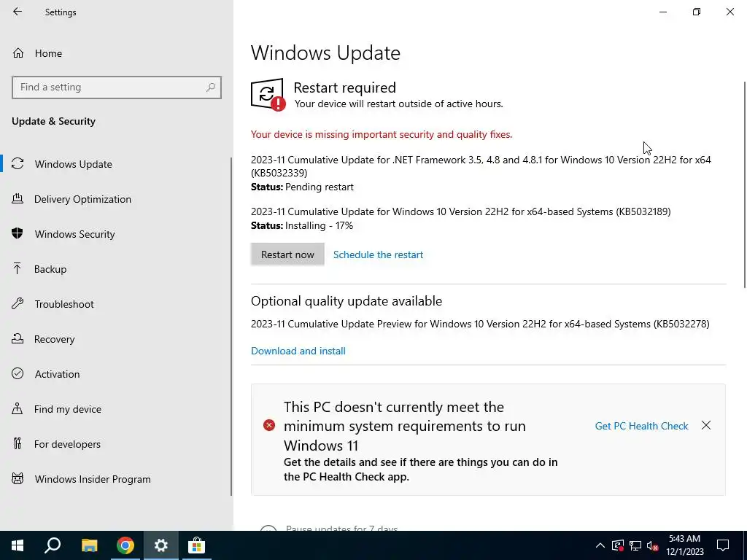Click the Installing - 17% status text
747x560 pixels.
click(x=320, y=226)
